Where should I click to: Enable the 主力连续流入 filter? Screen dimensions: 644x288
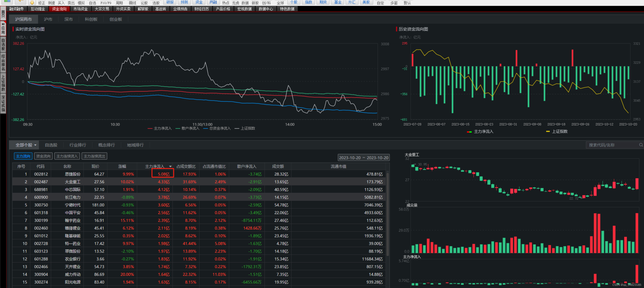click(x=67, y=156)
